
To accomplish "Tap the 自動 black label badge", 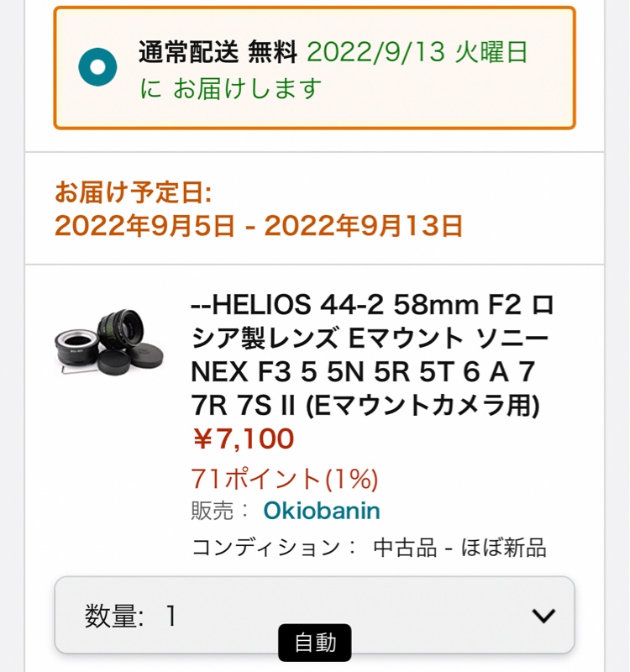I will [315, 643].
